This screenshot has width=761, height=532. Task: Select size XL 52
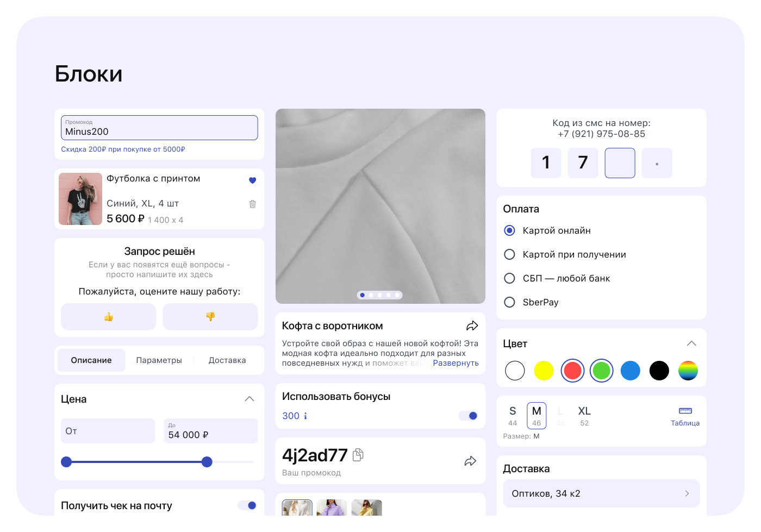pyautogui.click(x=584, y=416)
